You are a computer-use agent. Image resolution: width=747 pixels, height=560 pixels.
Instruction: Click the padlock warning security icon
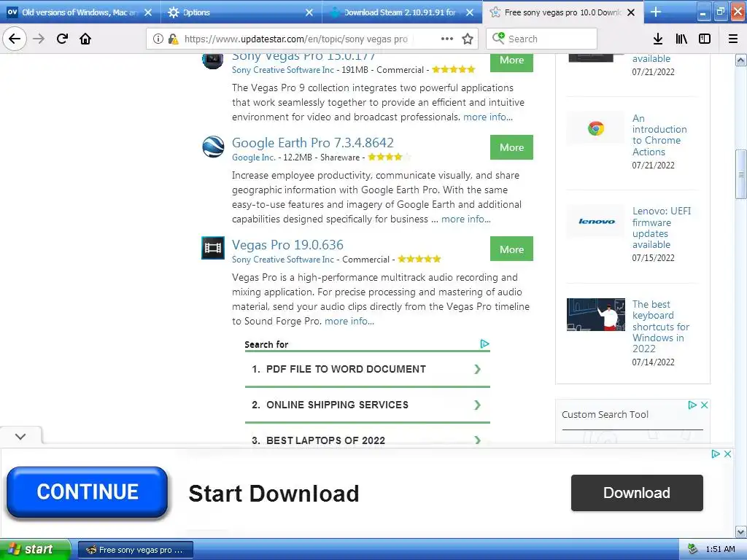point(173,39)
